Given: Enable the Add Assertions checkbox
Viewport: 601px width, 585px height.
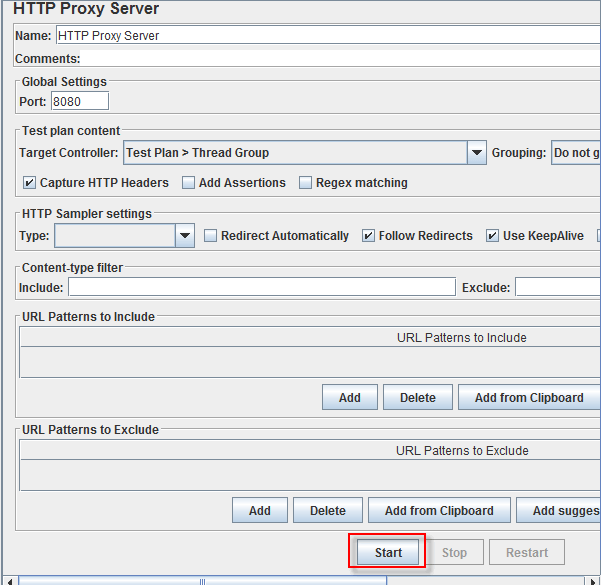Looking at the screenshot, I should click(189, 183).
